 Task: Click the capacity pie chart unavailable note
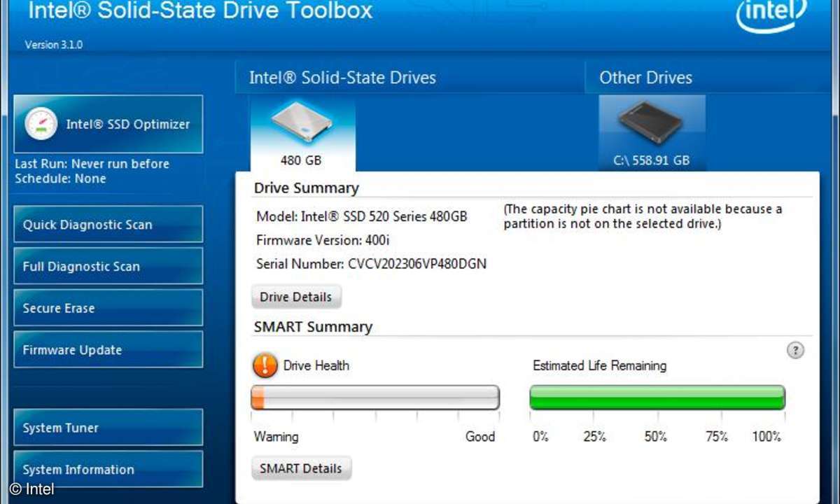643,216
